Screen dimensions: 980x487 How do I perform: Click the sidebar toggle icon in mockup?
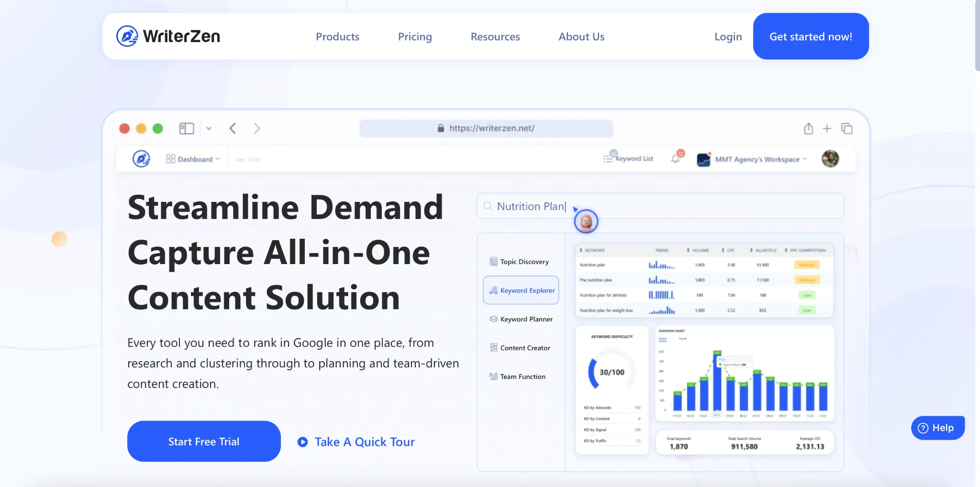tap(186, 129)
